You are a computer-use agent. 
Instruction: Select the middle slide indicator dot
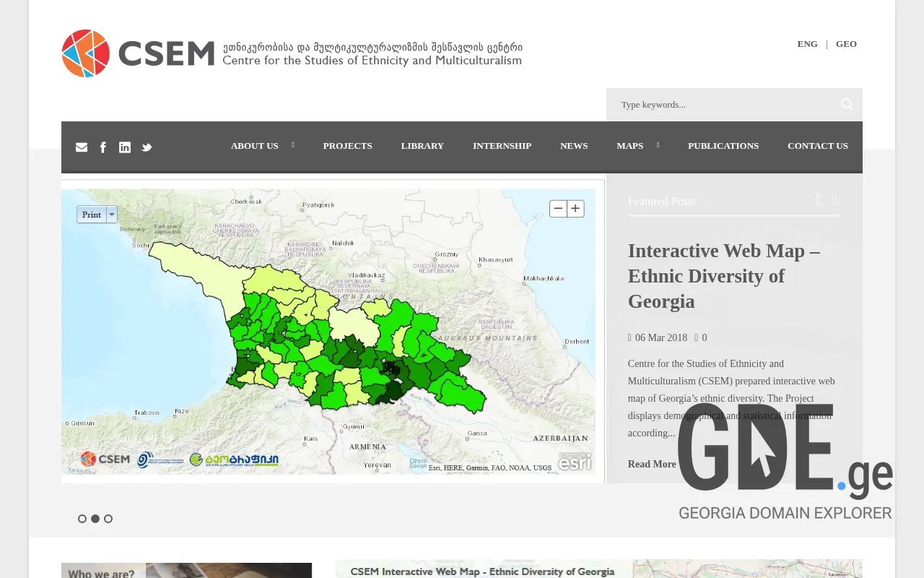click(x=95, y=519)
